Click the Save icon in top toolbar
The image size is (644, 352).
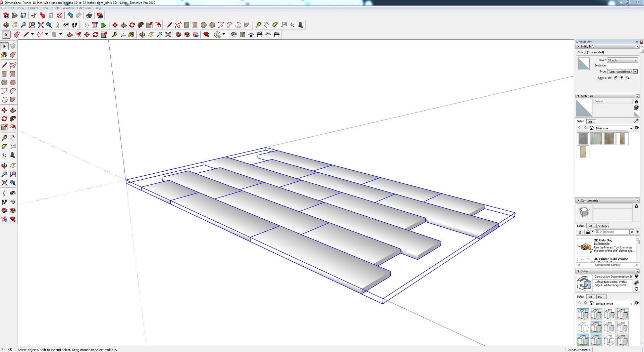(23, 15)
